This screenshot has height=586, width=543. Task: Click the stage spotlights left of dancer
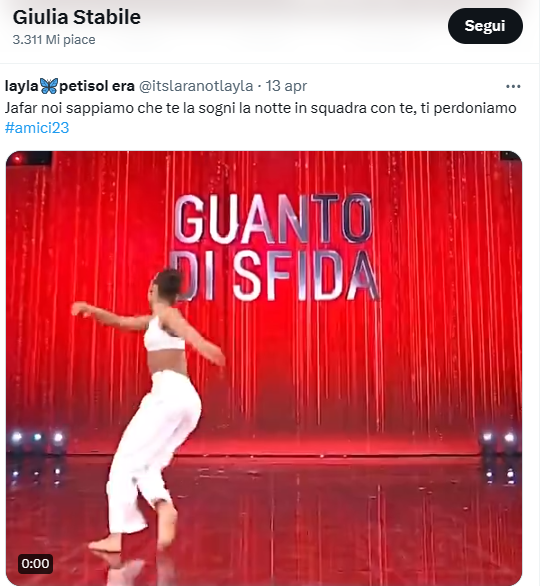tap(37, 437)
